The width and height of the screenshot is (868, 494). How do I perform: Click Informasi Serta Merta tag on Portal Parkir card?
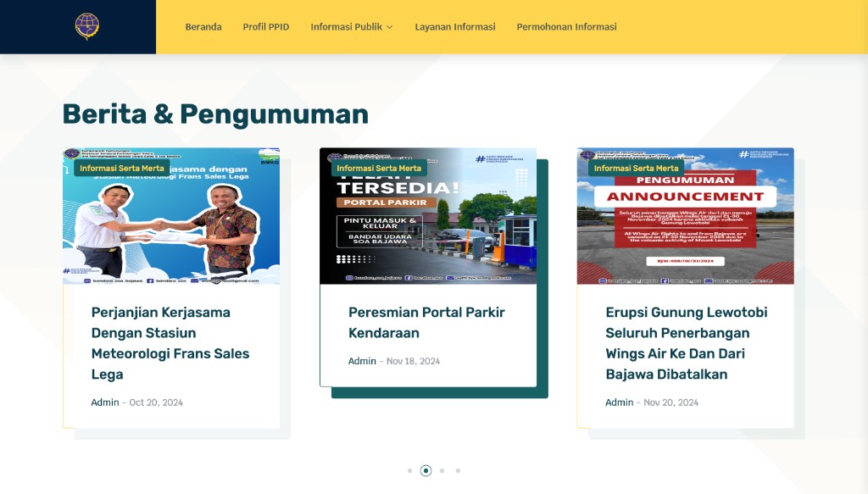click(379, 168)
